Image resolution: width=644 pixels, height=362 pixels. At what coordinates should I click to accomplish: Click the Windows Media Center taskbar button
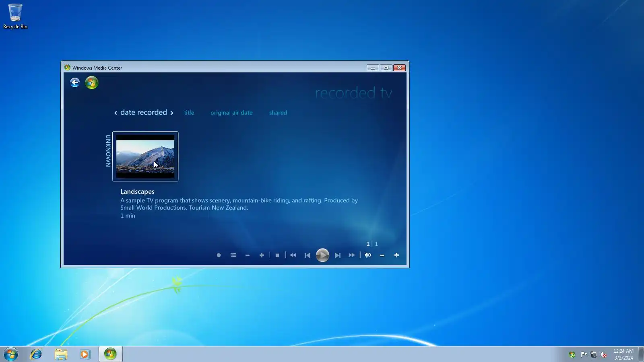[110, 354]
